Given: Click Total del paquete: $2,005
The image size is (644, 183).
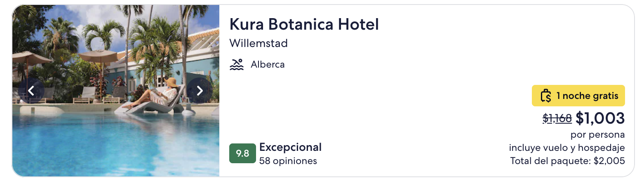Looking at the screenshot, I should pyautogui.click(x=567, y=161).
